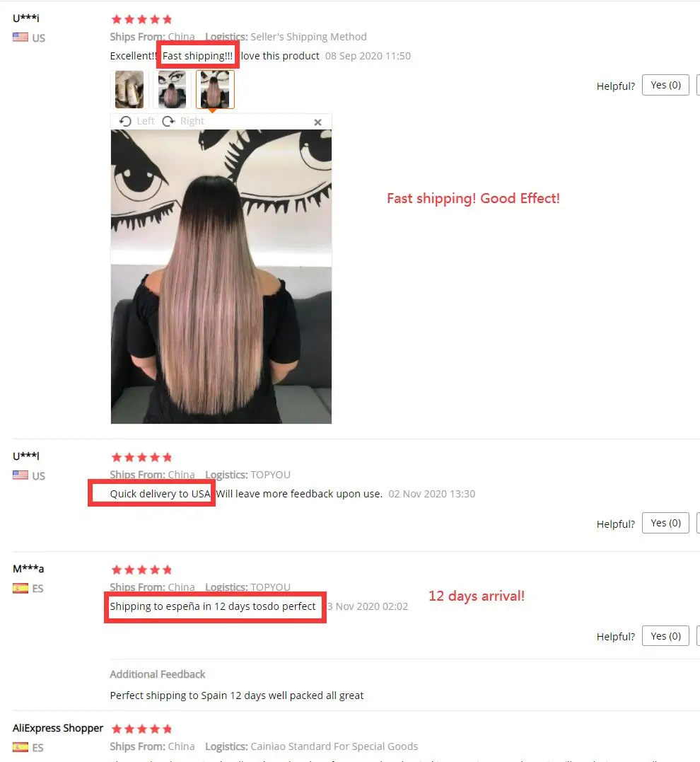
Task: Click Yes (0) on Quick delivery review
Action: pyautogui.click(x=665, y=523)
